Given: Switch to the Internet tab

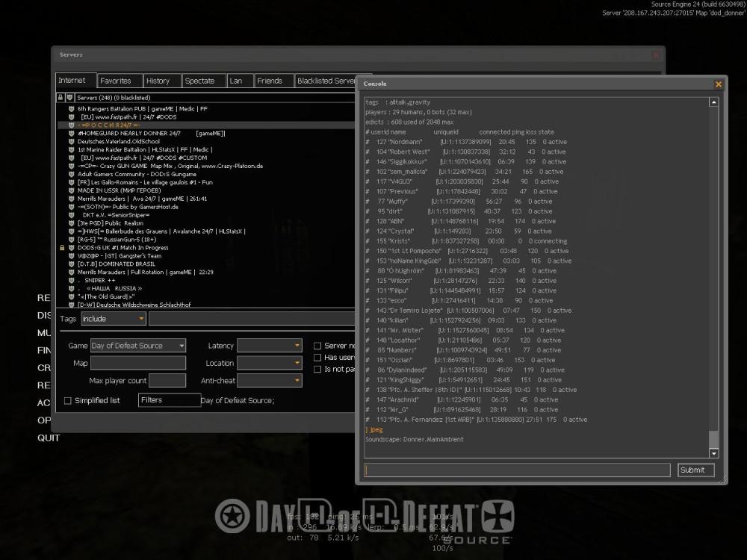Looking at the screenshot, I should click(75, 81).
